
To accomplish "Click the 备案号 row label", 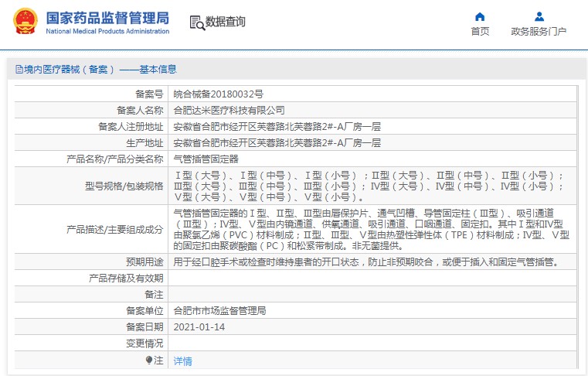I will pos(149,94).
